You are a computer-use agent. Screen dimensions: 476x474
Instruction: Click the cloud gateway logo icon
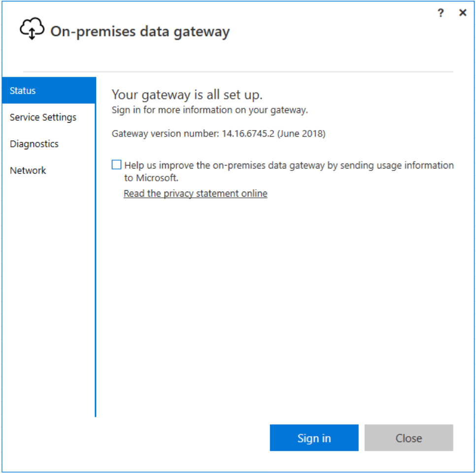click(32, 29)
